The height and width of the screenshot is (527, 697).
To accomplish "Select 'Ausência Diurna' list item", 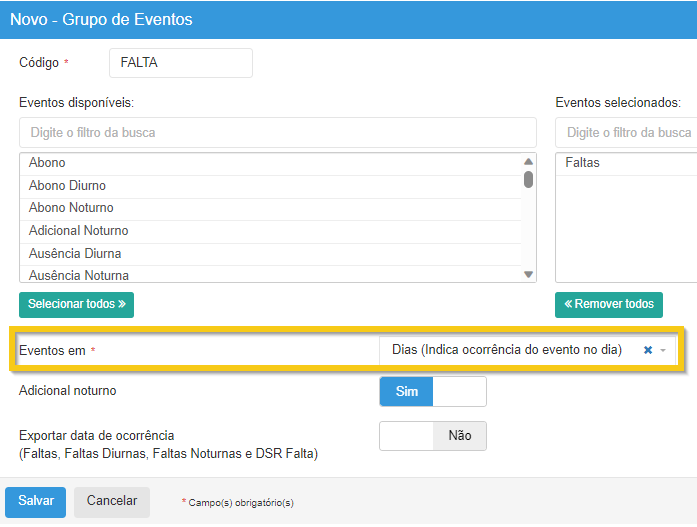I will pyautogui.click(x=270, y=254).
